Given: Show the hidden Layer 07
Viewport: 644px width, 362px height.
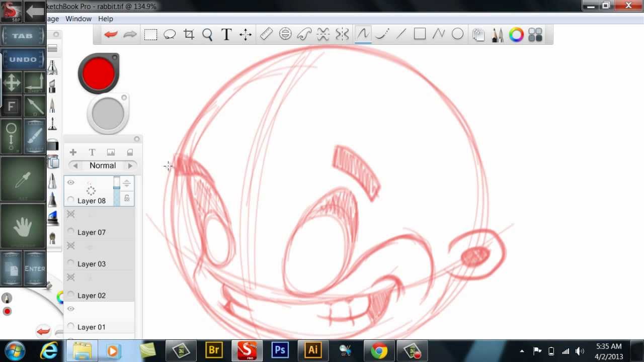Looking at the screenshot, I should pos(70,214).
